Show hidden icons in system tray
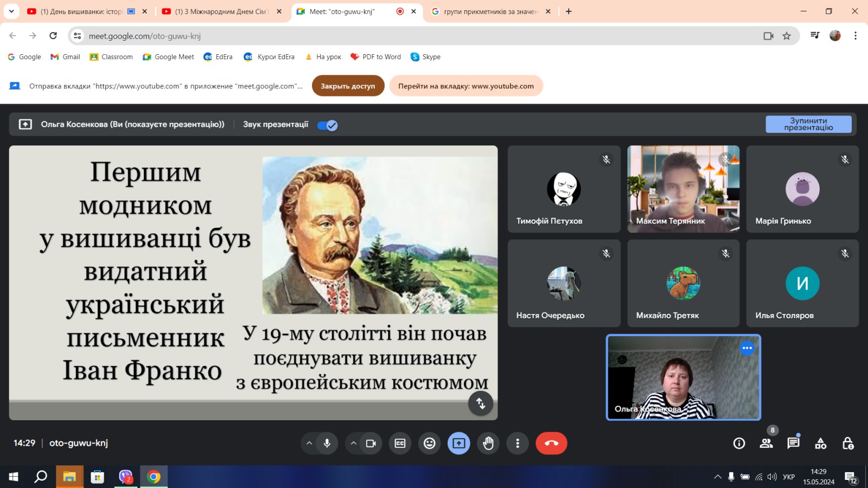Image resolution: width=868 pixels, height=488 pixels. (x=718, y=477)
